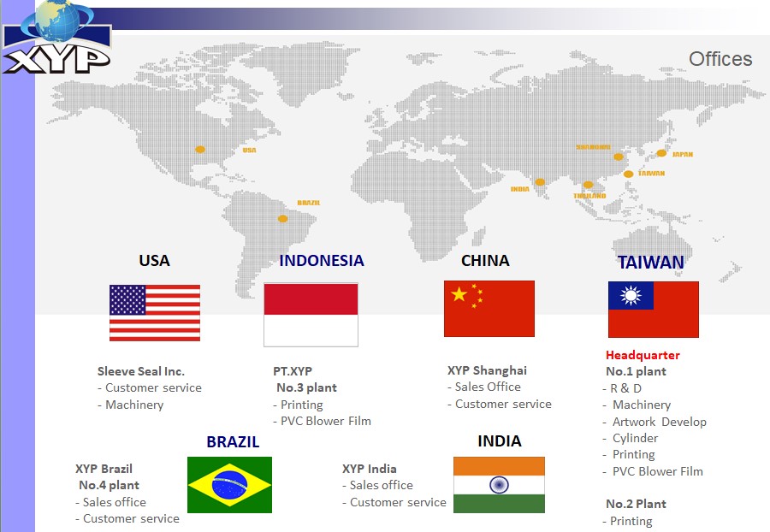Click the 'INDIA' country heading
The width and height of the screenshot is (770, 532).
tap(500, 440)
